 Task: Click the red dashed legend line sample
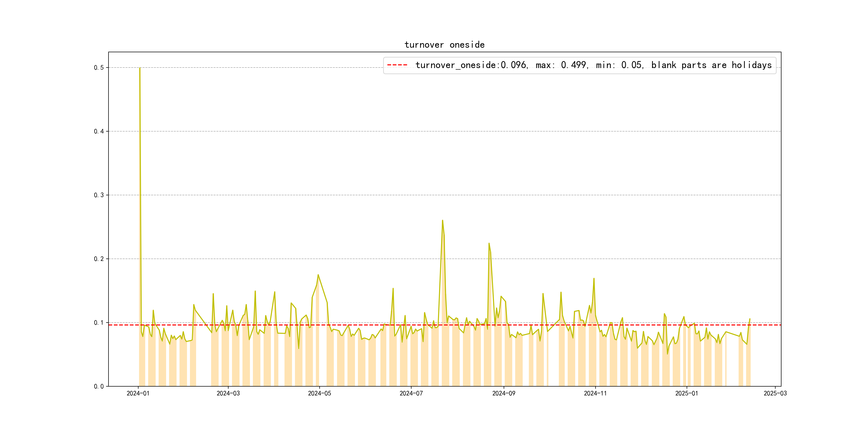[x=397, y=65]
